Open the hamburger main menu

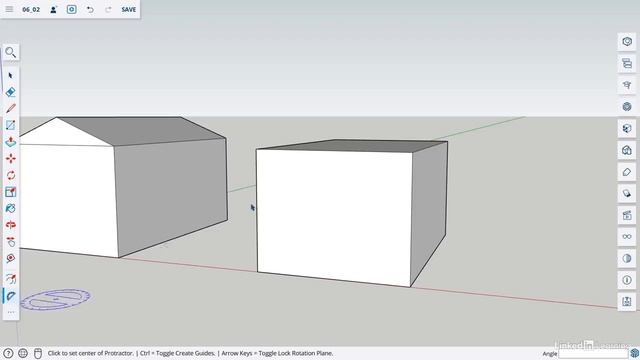[9, 9]
